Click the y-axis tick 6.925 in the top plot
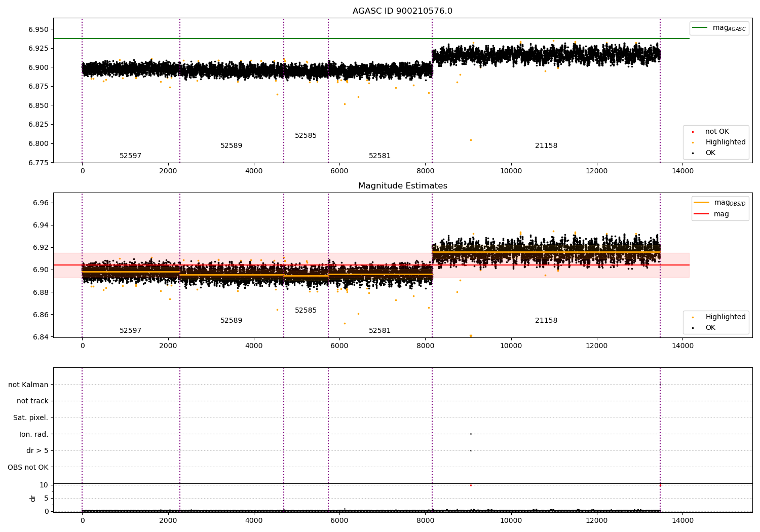Image resolution: width=760 pixels, height=532 pixels. (39, 48)
